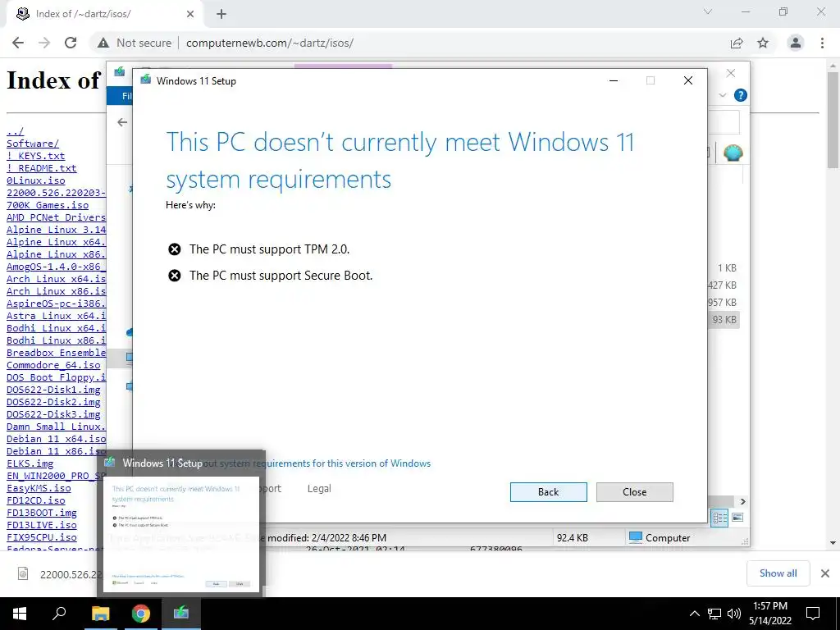
Task: Open the taskbar clock and date
Action: click(x=769, y=614)
